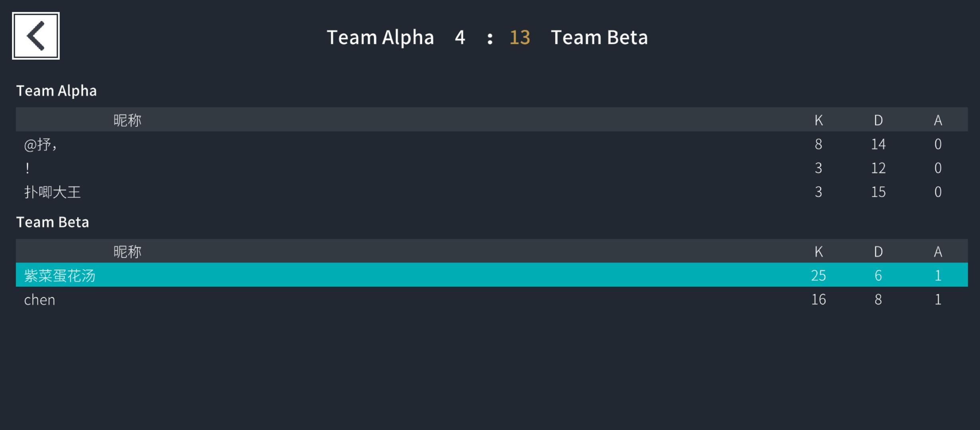Click the Team Beta section label
This screenshot has height=430, width=980.
[53, 222]
